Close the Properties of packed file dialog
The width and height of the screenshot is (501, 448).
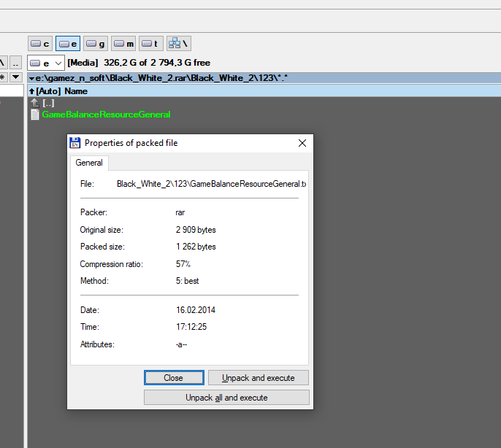point(302,143)
